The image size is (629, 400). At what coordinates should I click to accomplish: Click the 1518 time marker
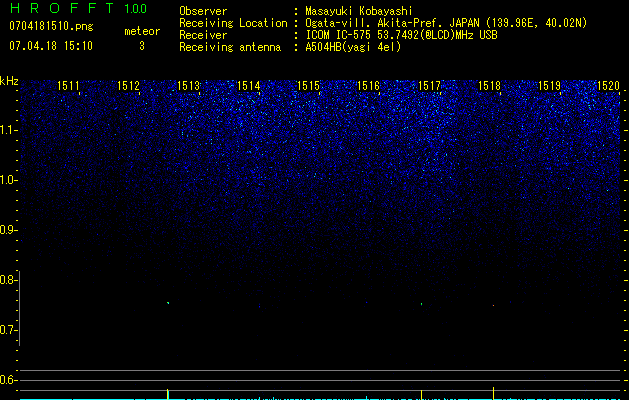pyautogui.click(x=489, y=85)
